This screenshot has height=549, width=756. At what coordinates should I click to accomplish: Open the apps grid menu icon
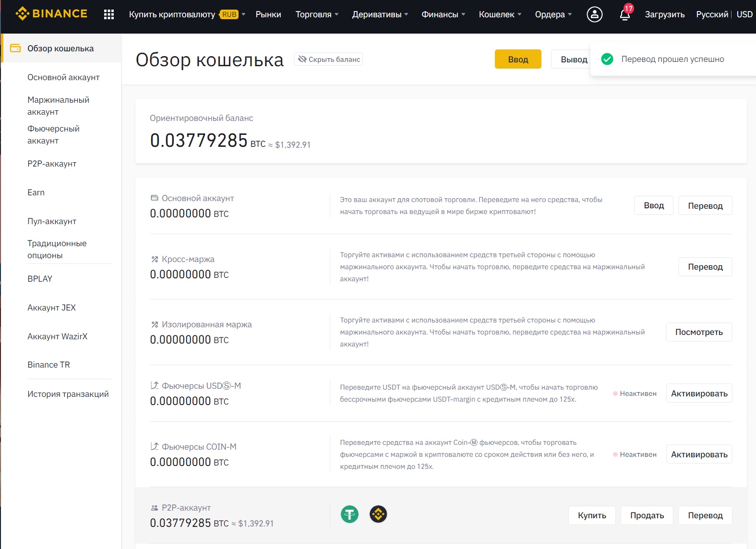coord(109,14)
